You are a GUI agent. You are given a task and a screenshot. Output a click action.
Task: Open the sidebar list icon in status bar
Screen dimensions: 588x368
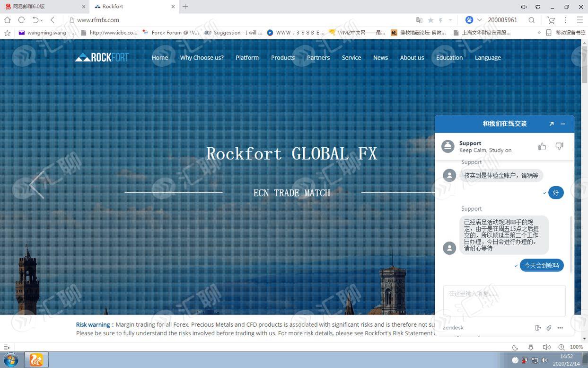[x=7, y=347]
